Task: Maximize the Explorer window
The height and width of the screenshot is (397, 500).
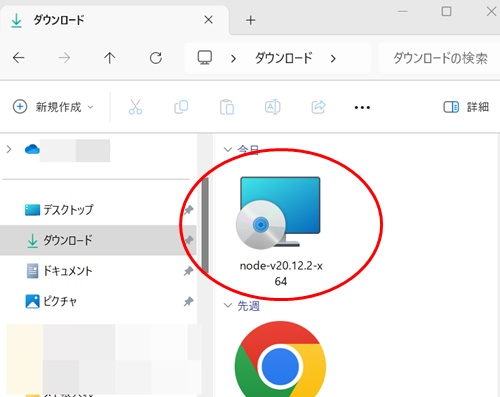Action: (446, 12)
